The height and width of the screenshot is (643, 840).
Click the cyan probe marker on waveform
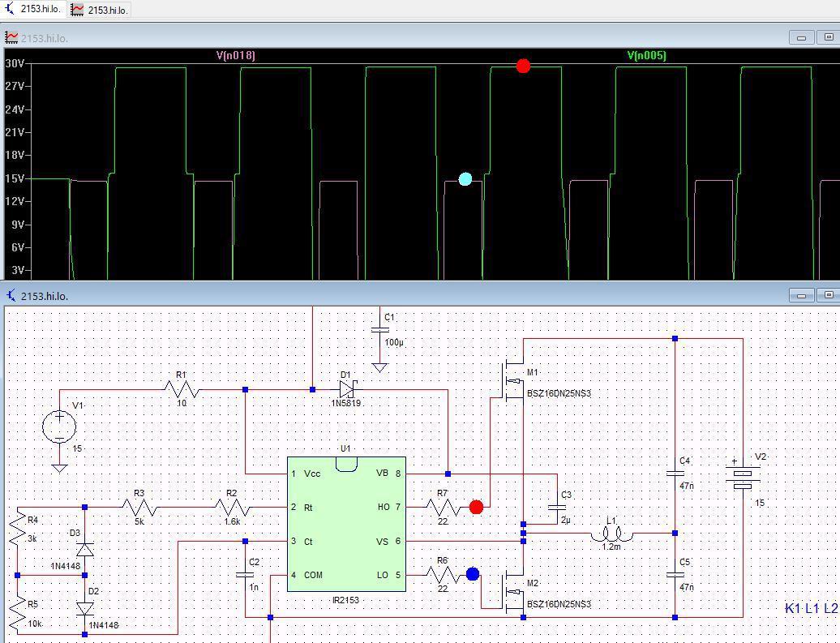[465, 179]
